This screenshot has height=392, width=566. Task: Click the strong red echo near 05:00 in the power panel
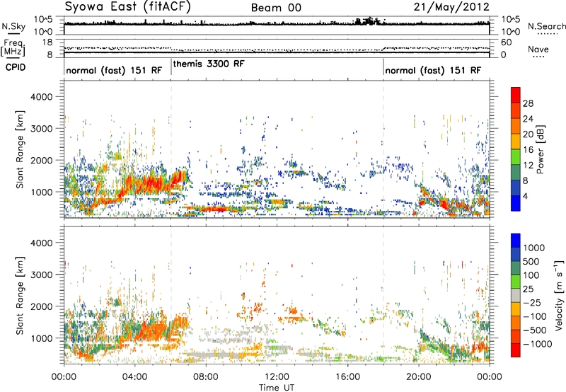(151, 183)
